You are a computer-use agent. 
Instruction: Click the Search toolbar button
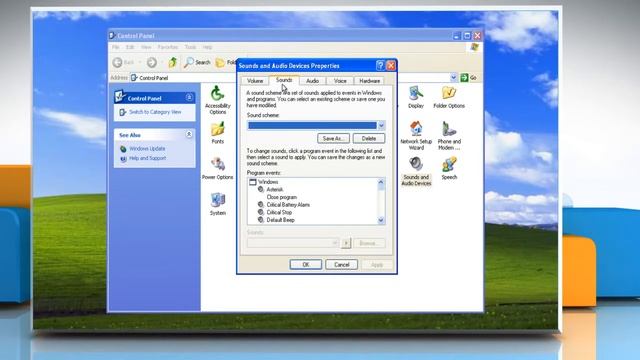197,62
